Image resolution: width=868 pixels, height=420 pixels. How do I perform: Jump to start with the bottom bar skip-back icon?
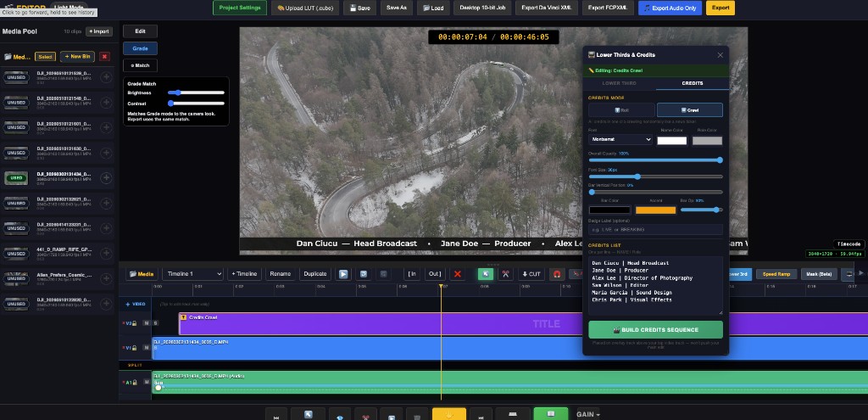pyautogui.click(x=276, y=414)
